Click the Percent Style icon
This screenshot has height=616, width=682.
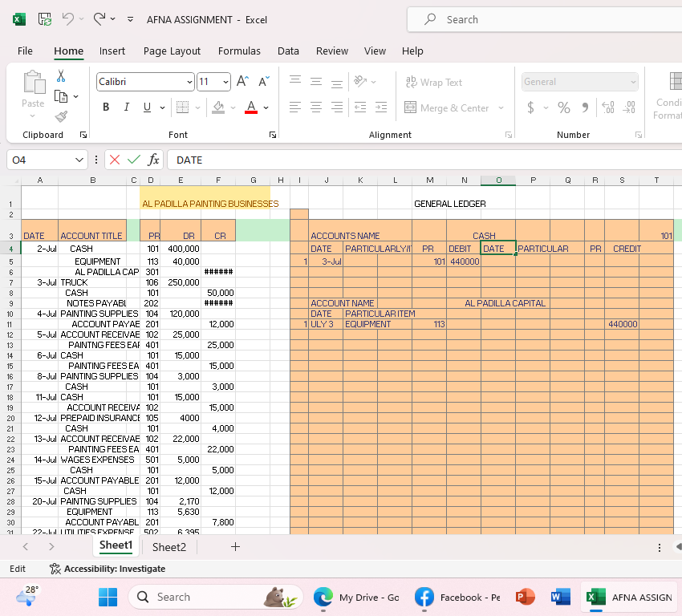tap(564, 107)
